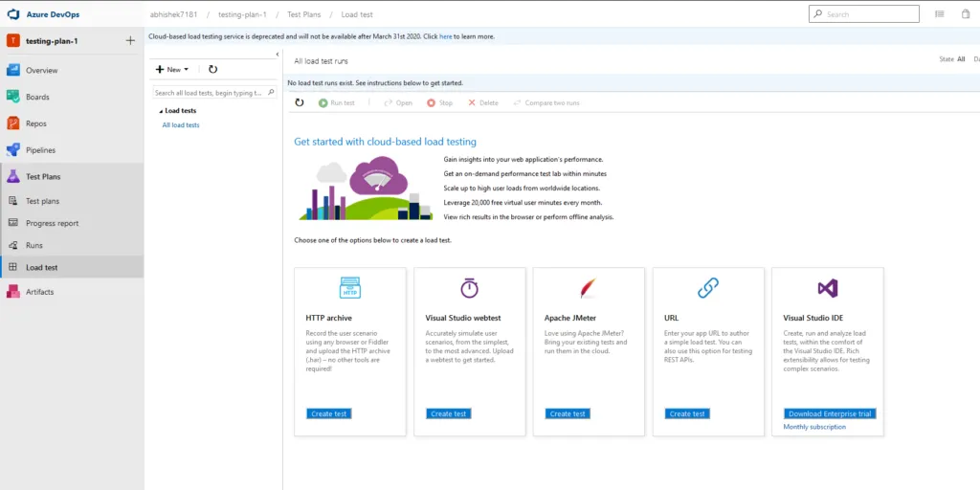Open the shopping bag marketplace icon
The width and height of the screenshot is (980, 490).
tap(966, 13)
